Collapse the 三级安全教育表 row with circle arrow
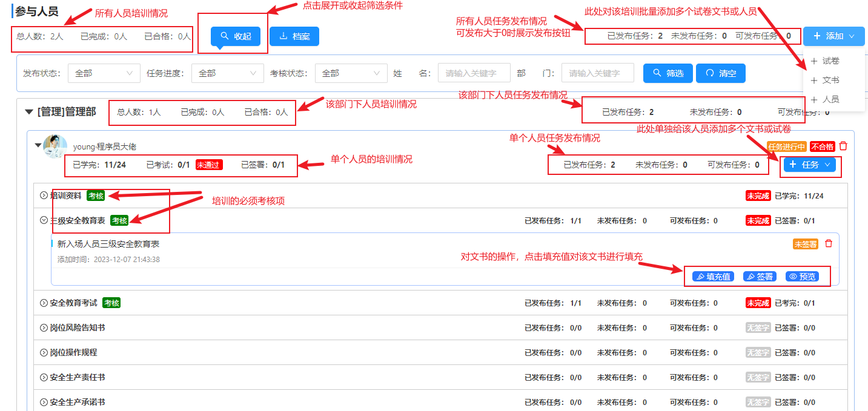 pyautogui.click(x=44, y=220)
